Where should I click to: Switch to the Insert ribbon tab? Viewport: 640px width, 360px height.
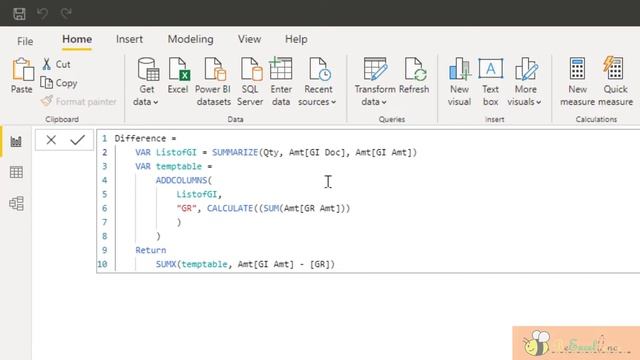[129, 40]
